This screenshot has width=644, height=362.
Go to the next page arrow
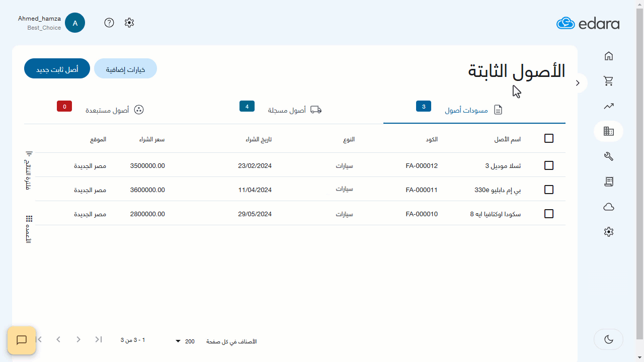click(x=58, y=339)
